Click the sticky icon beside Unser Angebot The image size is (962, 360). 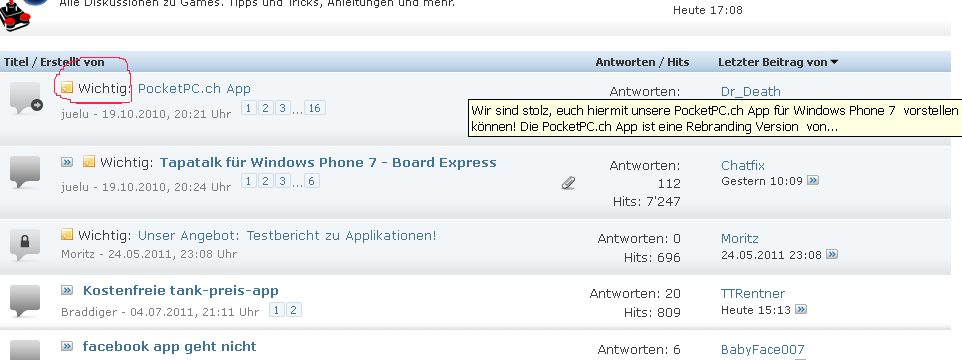tap(67, 234)
